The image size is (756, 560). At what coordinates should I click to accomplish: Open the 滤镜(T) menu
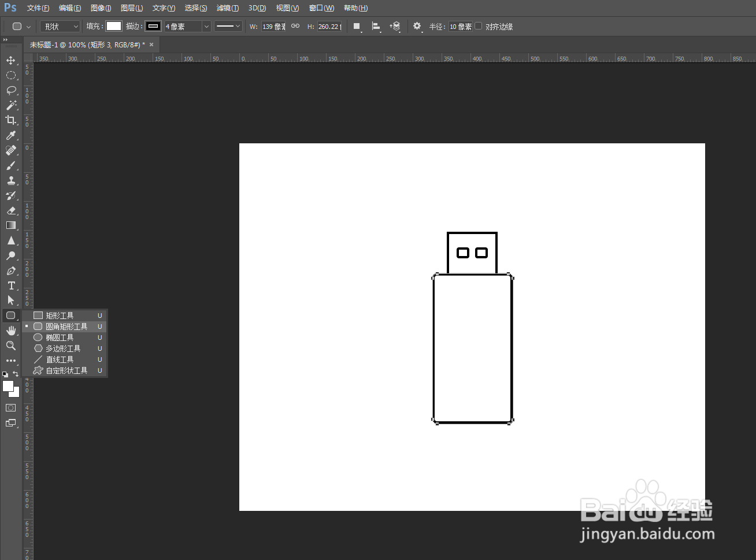click(228, 8)
